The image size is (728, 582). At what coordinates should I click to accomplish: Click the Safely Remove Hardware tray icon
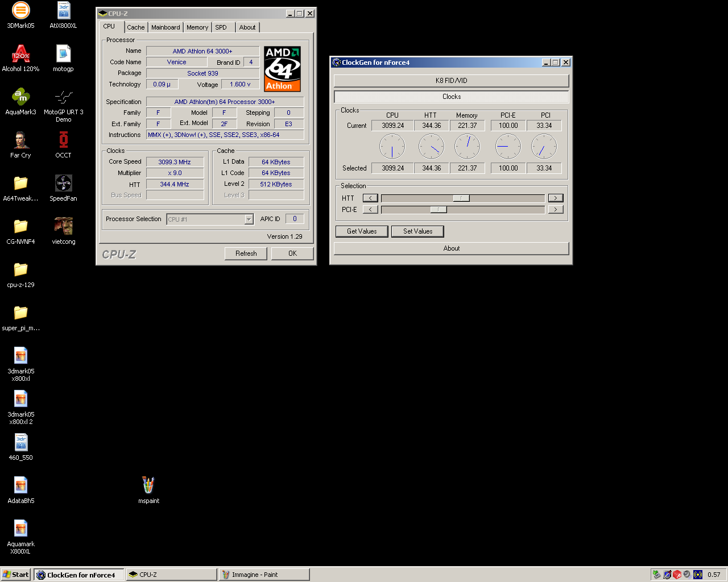pos(656,575)
